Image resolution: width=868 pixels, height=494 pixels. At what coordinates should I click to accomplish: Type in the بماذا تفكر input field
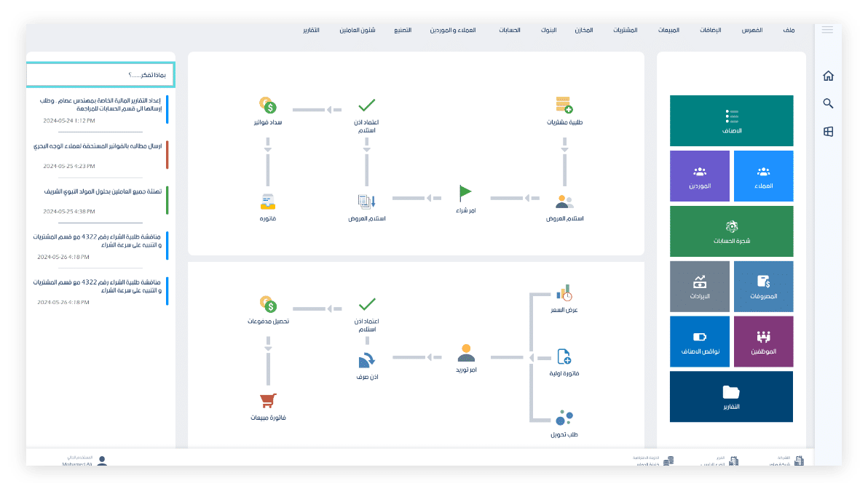(100, 75)
